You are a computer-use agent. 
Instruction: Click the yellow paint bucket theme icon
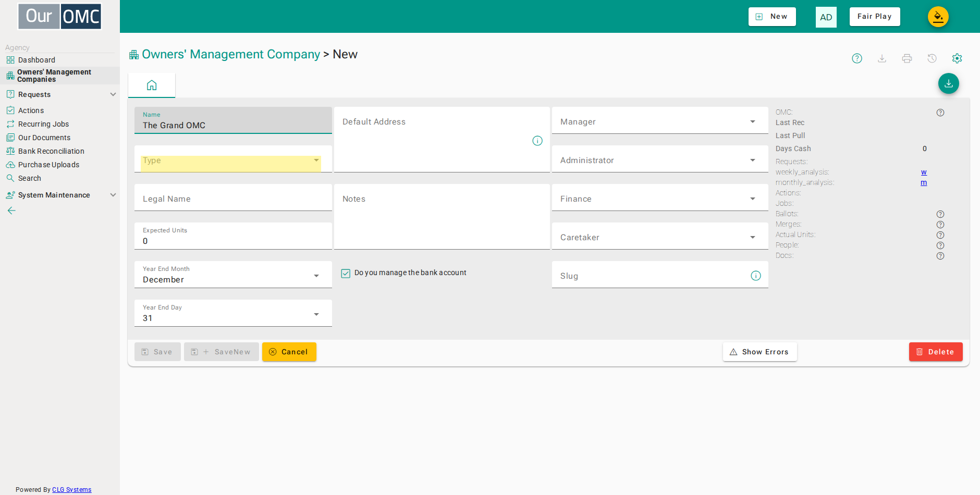point(938,17)
